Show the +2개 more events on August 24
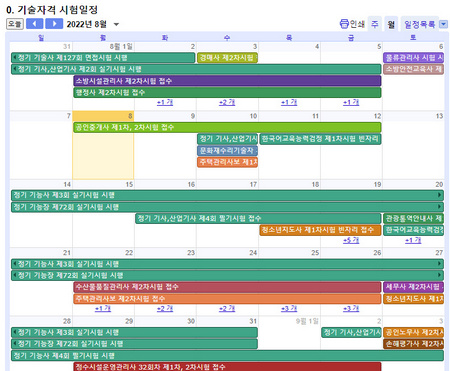This screenshot has height=371, width=450. tap(227, 309)
